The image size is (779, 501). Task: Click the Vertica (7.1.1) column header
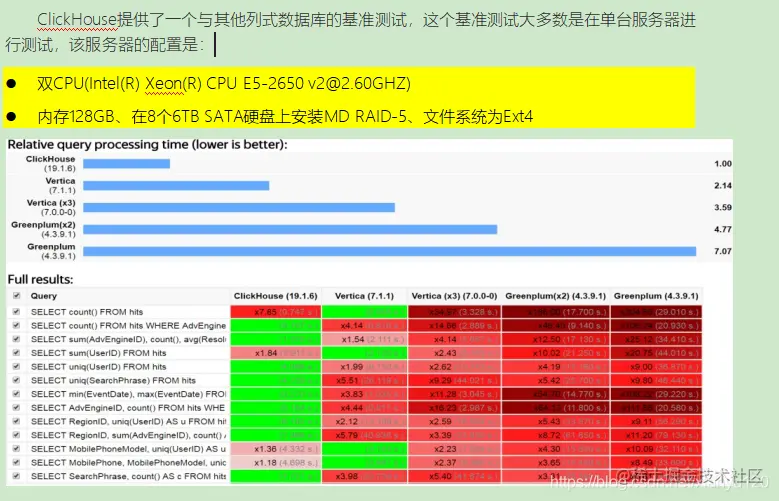364,296
